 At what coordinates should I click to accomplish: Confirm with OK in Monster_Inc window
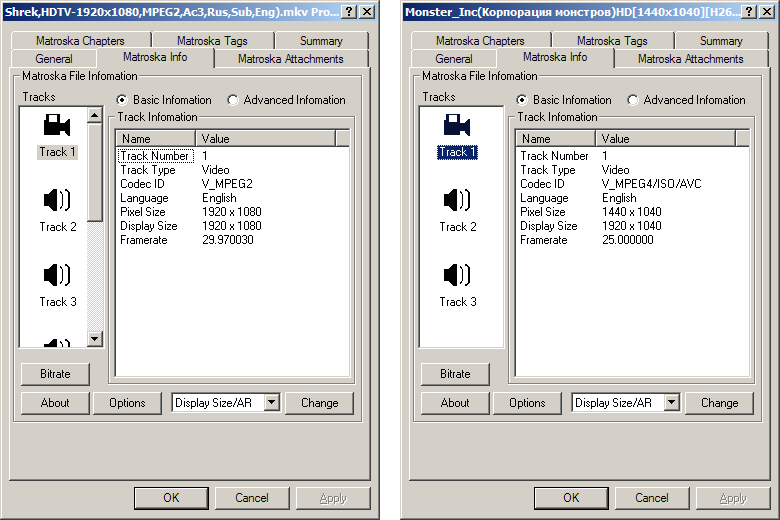[x=571, y=498]
